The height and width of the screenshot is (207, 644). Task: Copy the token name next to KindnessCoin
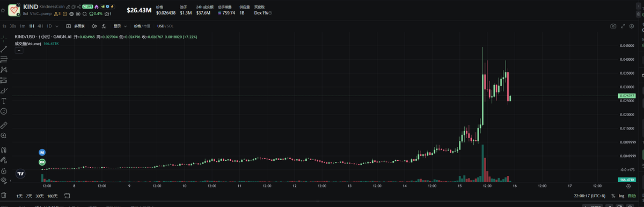pyautogui.click(x=73, y=7)
